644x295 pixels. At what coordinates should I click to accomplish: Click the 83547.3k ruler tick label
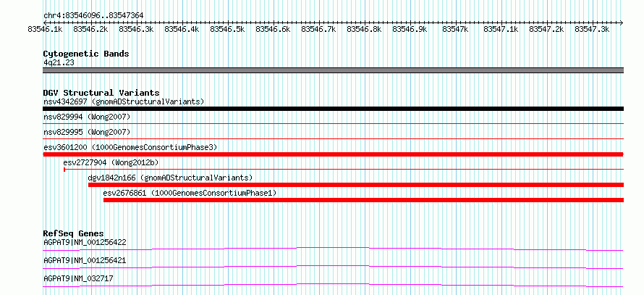(x=592, y=29)
